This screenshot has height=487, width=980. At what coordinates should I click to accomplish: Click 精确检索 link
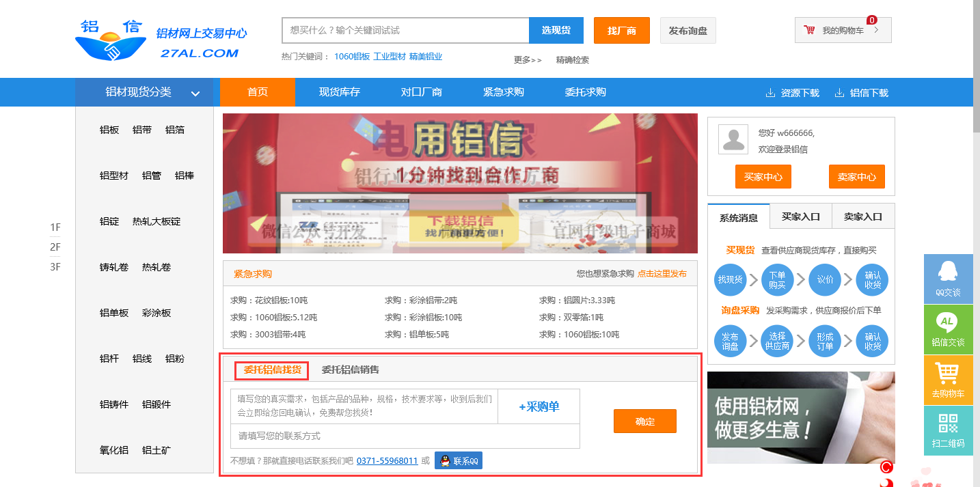573,60
